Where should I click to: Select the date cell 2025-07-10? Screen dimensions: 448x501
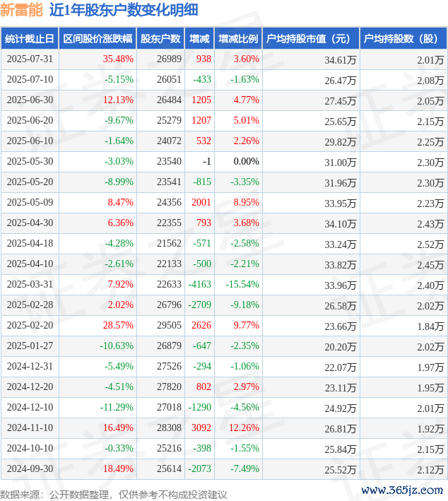point(30,80)
